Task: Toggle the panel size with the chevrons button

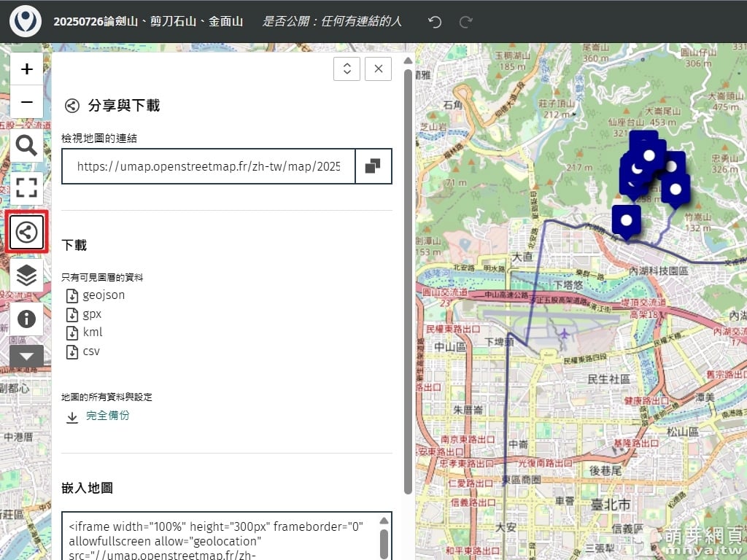Action: (347, 69)
